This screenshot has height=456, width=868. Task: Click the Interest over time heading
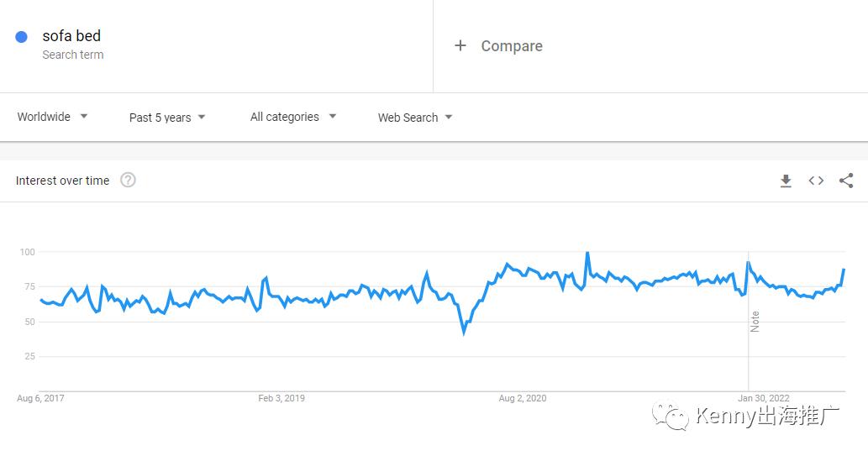[62, 181]
